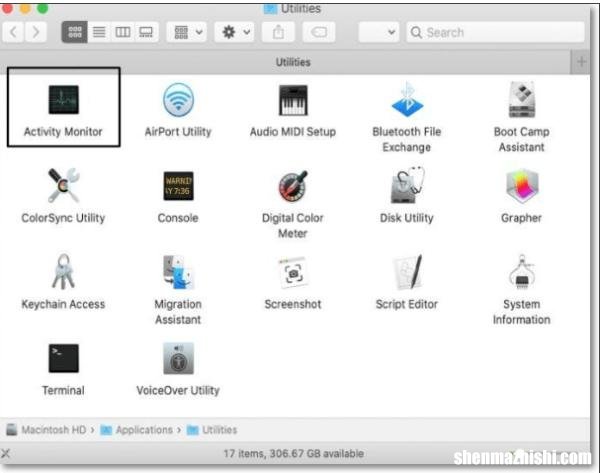This screenshot has width=602, height=473.
Task: Open the Digital Color Meter icon
Action: tap(293, 186)
